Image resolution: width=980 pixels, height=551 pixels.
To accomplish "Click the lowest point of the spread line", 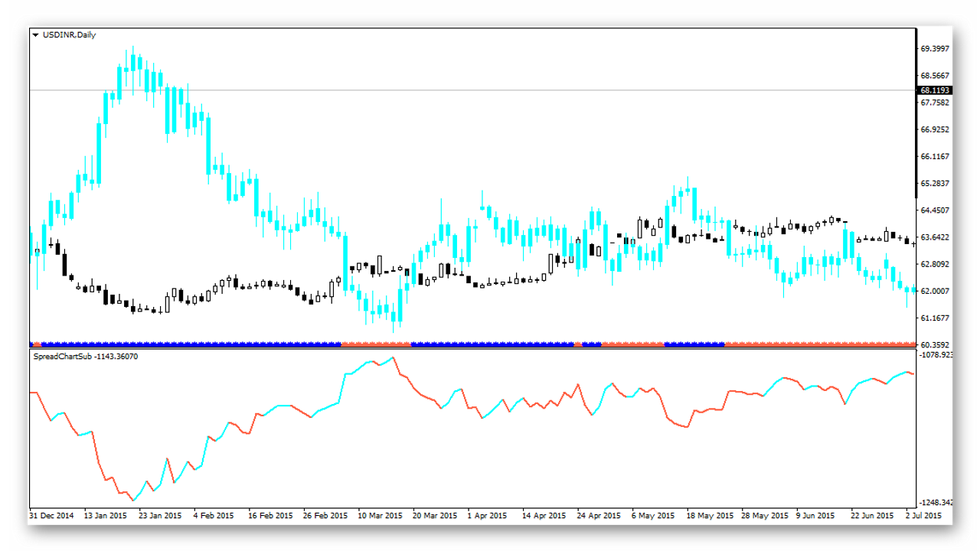I will [x=132, y=500].
